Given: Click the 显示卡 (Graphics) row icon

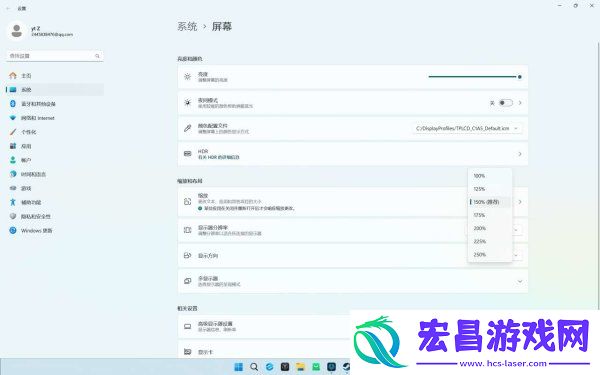Looking at the screenshot, I should click(x=188, y=351).
